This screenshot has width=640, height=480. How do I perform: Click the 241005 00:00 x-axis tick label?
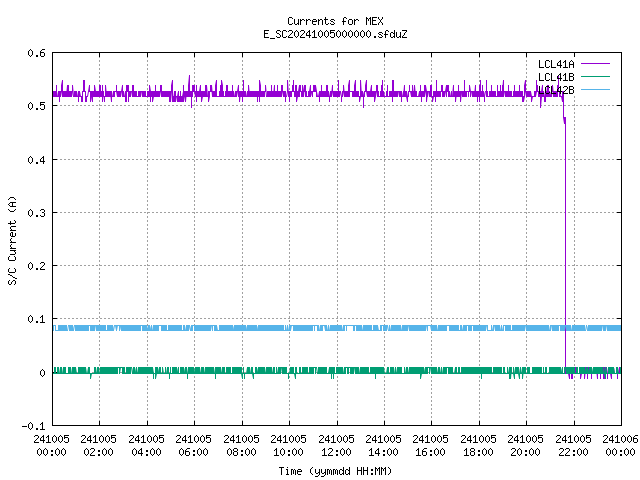pyautogui.click(x=51, y=446)
